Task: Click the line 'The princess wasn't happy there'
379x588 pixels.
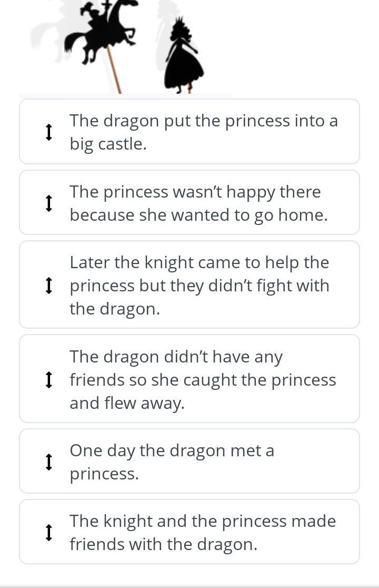Action: coord(195,192)
